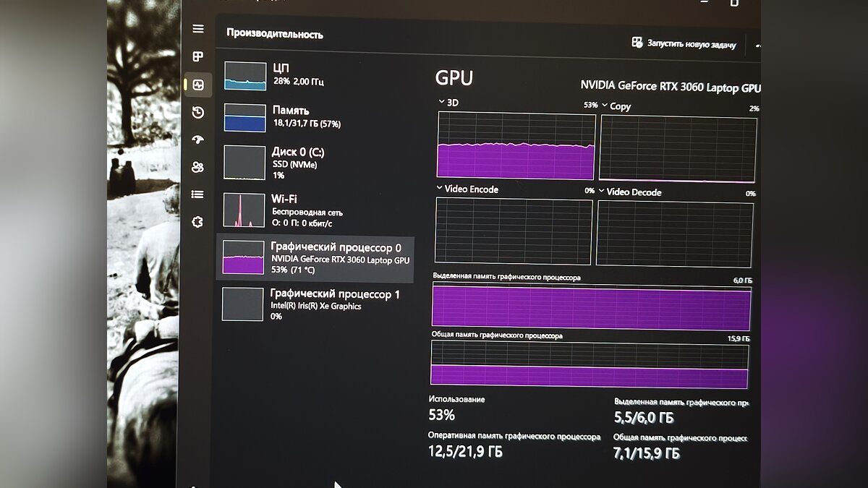The image size is (868, 488).
Task: Click the shared GPU memory usage graph
Action: pyautogui.click(x=590, y=365)
